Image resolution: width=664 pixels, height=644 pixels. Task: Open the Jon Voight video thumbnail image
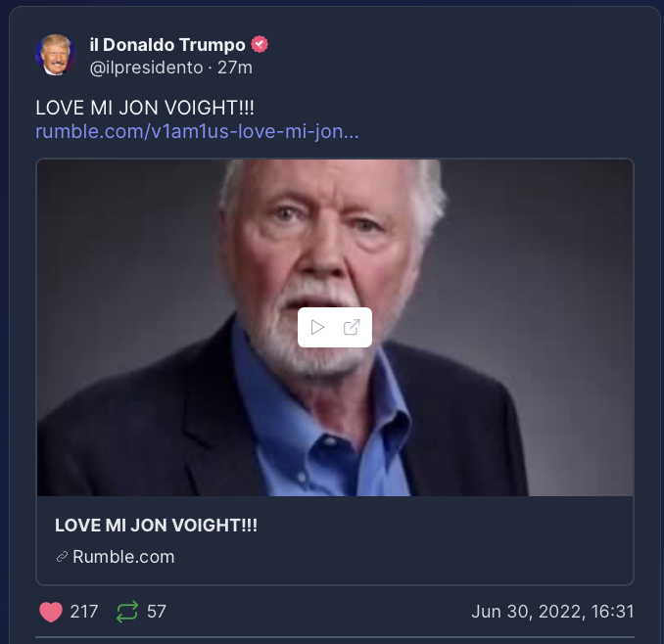[335, 328]
